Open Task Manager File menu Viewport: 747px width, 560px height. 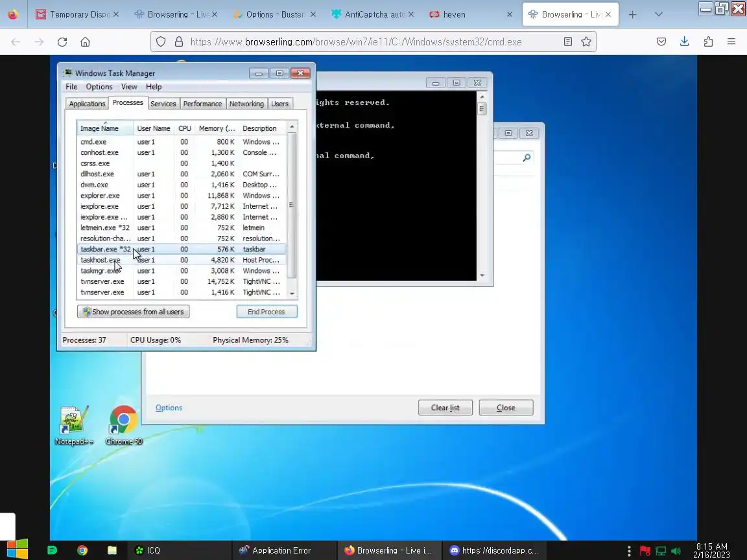(71, 87)
